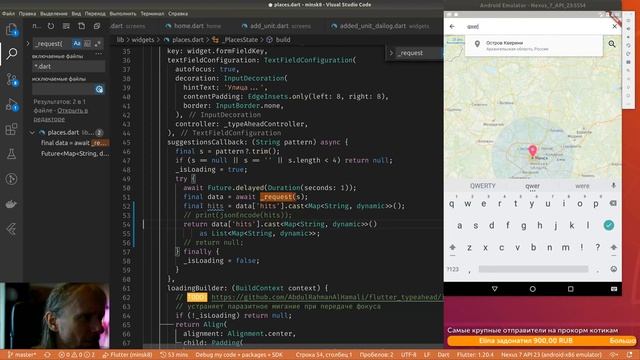Select 'final data = await _re...' search result
Screen dimensions: 640x360
pos(74,143)
